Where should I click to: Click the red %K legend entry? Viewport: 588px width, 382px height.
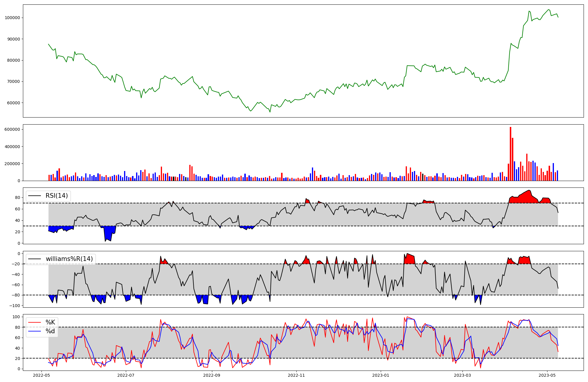[x=50, y=322]
